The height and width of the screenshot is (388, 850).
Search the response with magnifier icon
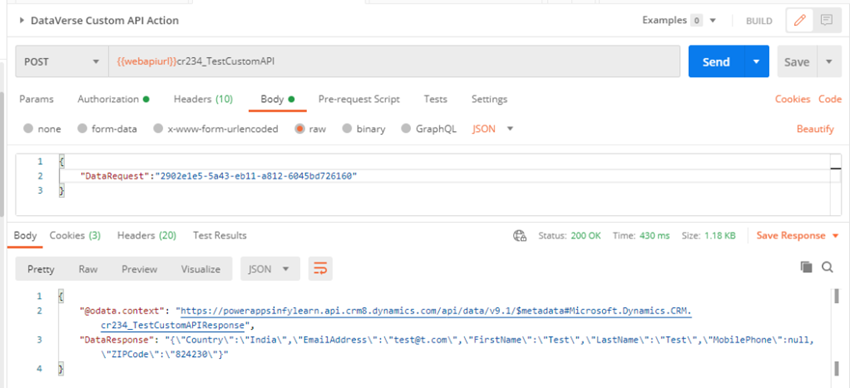coord(827,267)
